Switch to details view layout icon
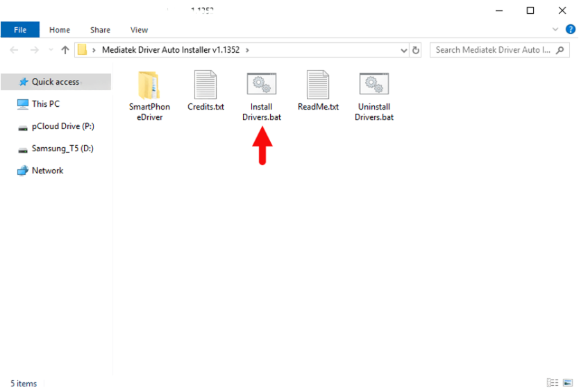Viewport: 579px width, 392px height. point(553,383)
